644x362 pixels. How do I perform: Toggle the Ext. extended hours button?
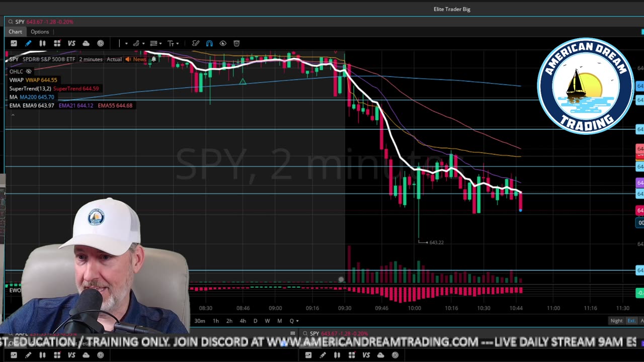click(x=631, y=321)
